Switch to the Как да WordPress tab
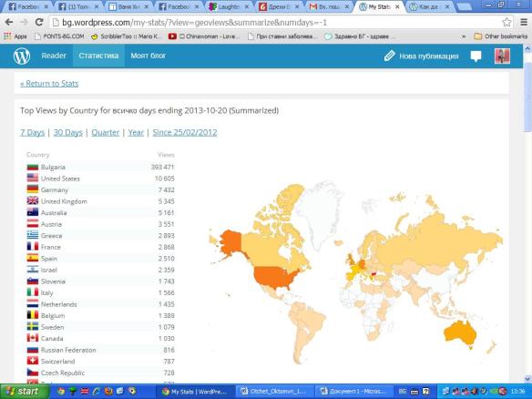Viewport: 532px width, 399px height. click(427, 6)
